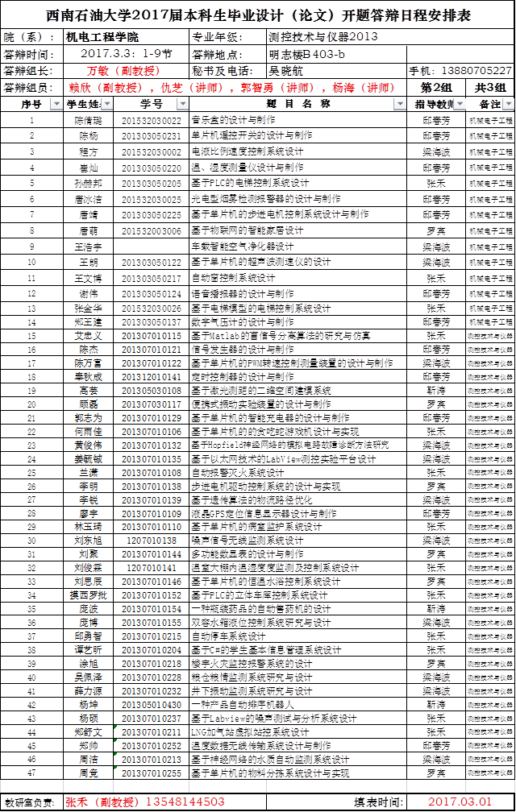This screenshot has width=516, height=812.
Task: Open the 备注 column filter dropdown
Action: point(509,104)
